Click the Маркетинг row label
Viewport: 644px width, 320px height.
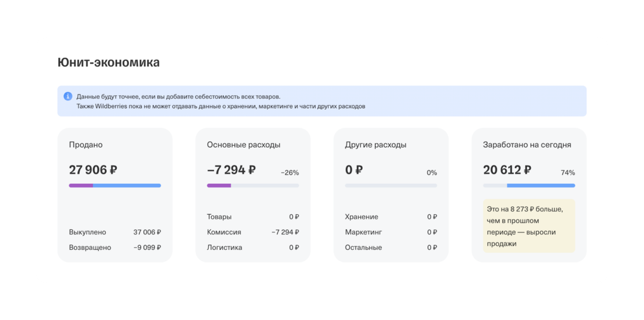coord(363,232)
